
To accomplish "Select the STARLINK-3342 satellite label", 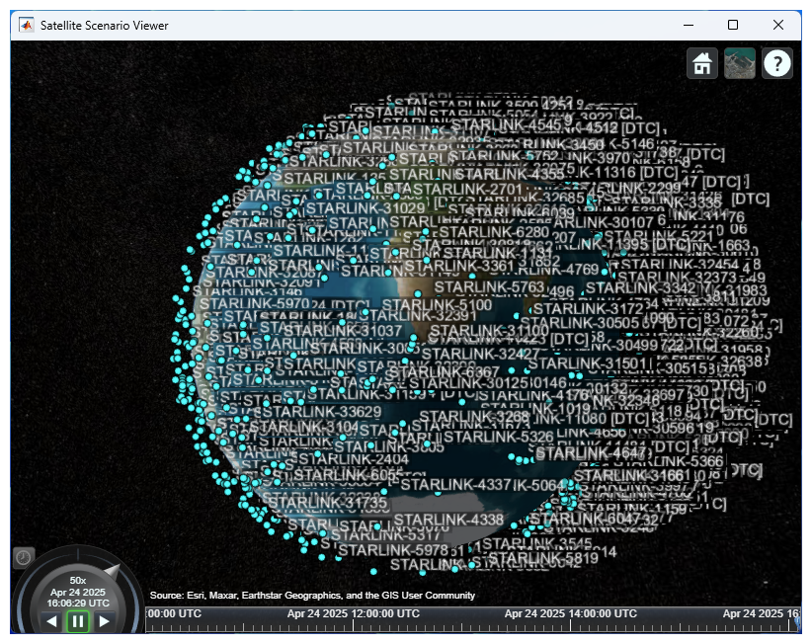I will [641, 287].
